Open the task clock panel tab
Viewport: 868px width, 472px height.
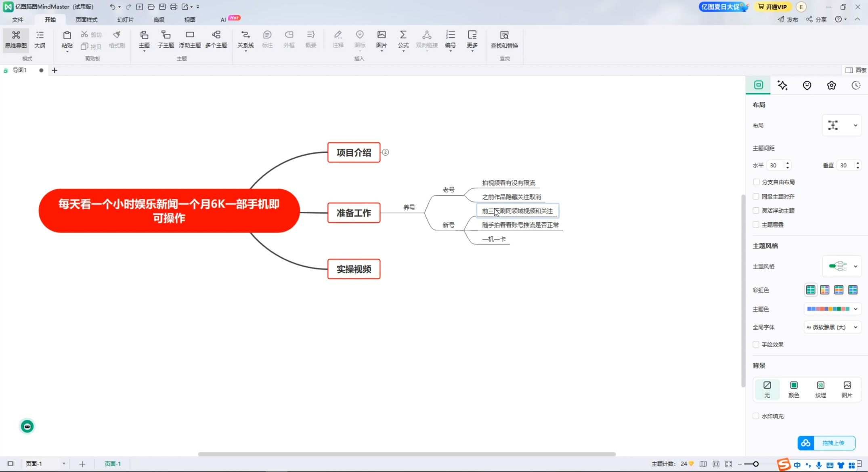point(856,85)
